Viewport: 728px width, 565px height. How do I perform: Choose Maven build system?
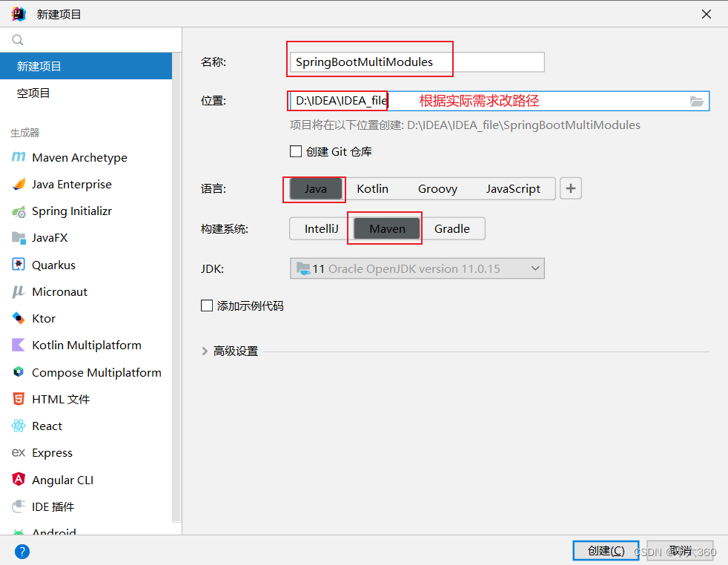[x=387, y=229]
